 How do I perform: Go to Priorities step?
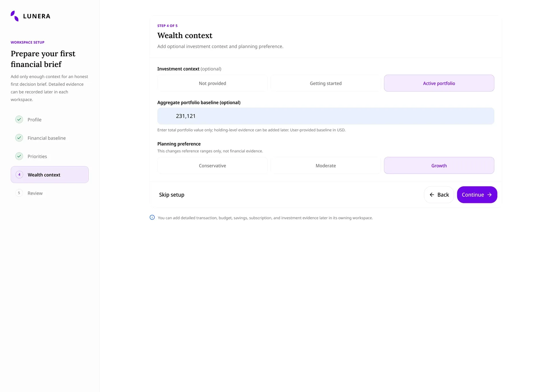[50, 156]
